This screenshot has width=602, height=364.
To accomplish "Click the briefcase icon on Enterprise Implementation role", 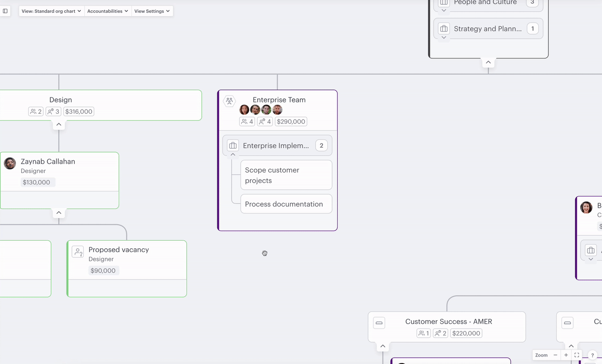I will click(232, 145).
